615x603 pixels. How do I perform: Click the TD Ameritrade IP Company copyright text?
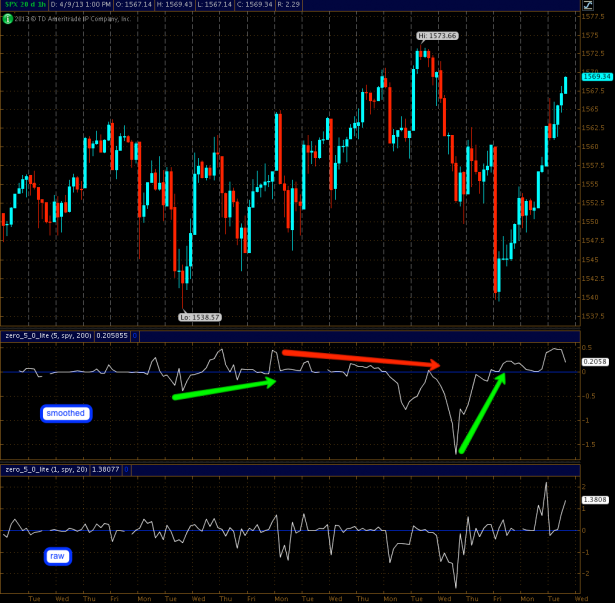pos(72,19)
